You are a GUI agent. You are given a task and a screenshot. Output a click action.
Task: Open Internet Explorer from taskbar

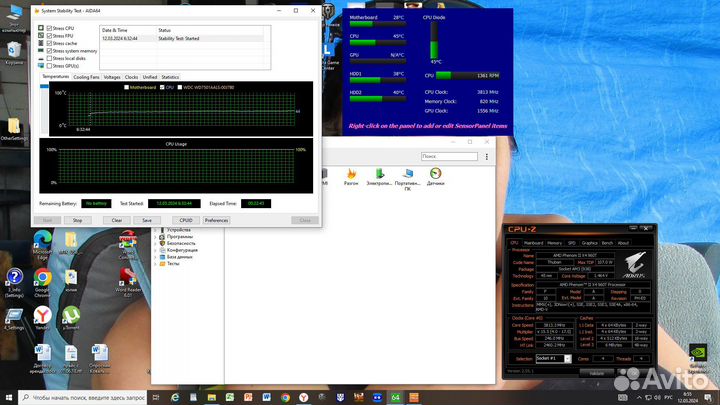point(174,397)
